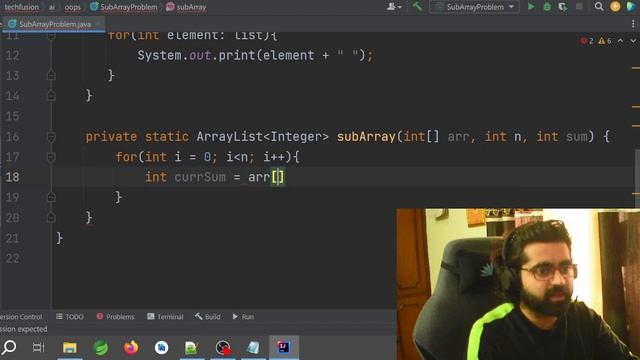Click the oops breadcrumb
The image size is (640, 360).
click(x=73, y=7)
